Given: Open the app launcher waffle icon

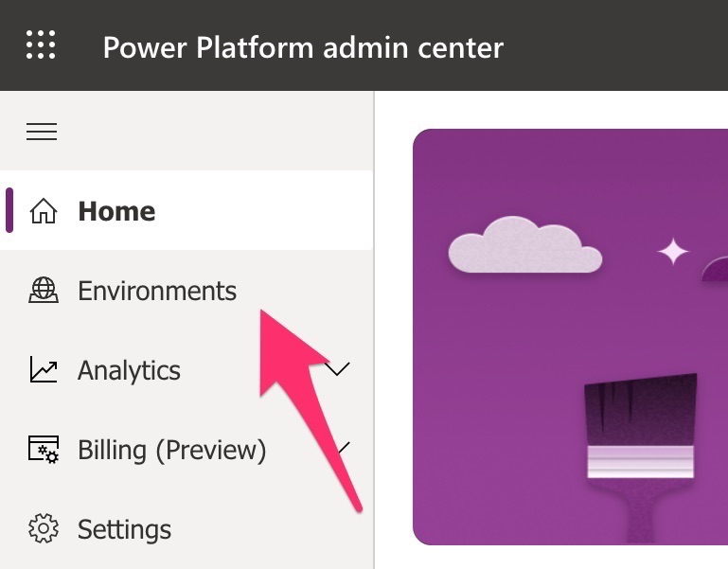Looking at the screenshot, I should [41, 45].
